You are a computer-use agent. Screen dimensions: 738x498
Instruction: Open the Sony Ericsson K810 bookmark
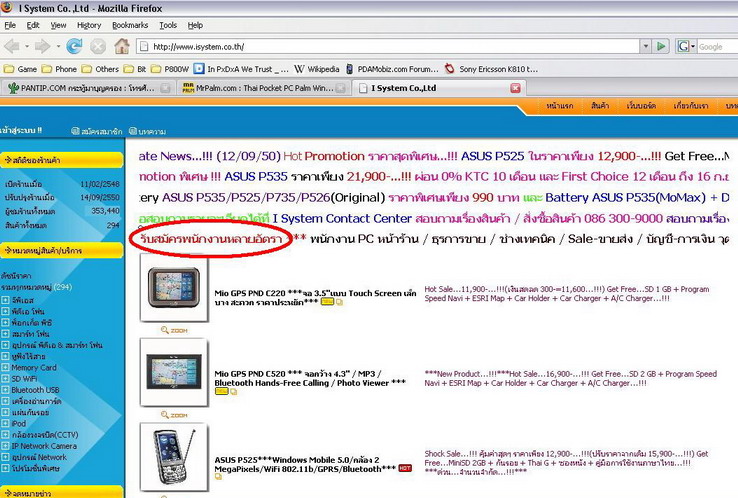(491, 69)
